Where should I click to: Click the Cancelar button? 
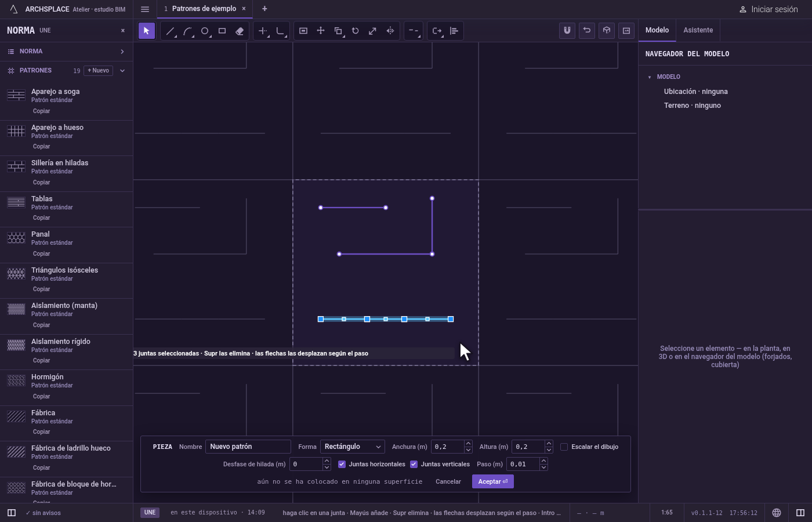448,481
